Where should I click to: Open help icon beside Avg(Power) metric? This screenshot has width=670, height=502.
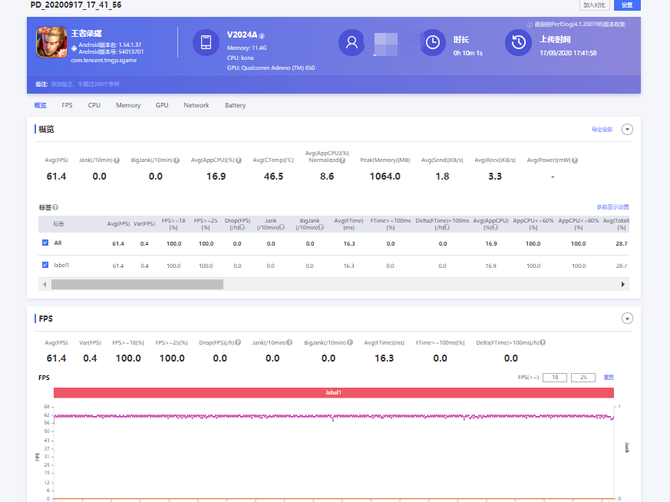click(575, 161)
